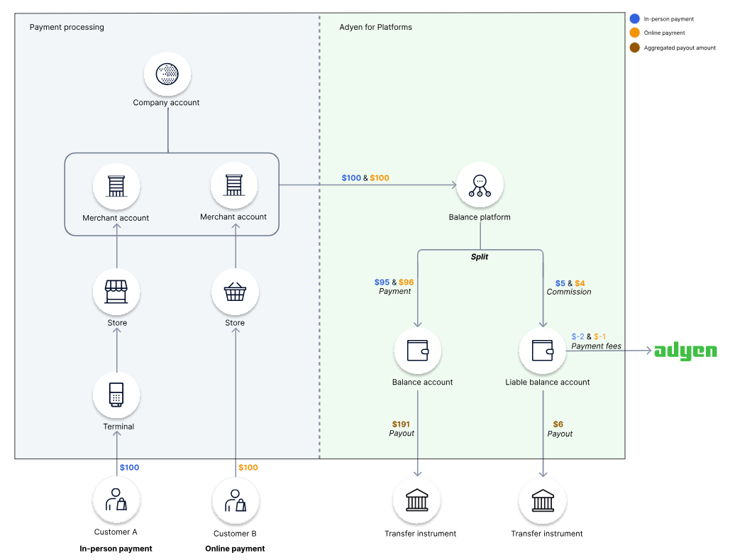Click the brown Aggregated payout amount legend dot
Viewport: 730px width, 560px height.
(634, 48)
